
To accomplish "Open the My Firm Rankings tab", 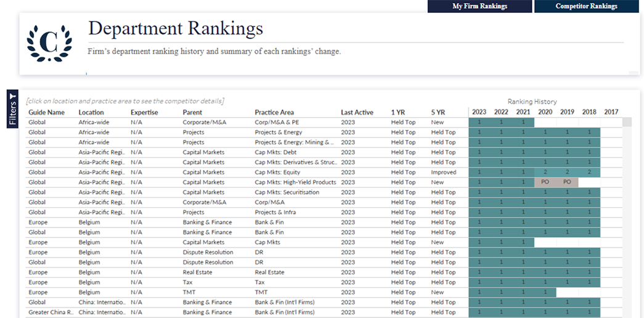I will [479, 6].
